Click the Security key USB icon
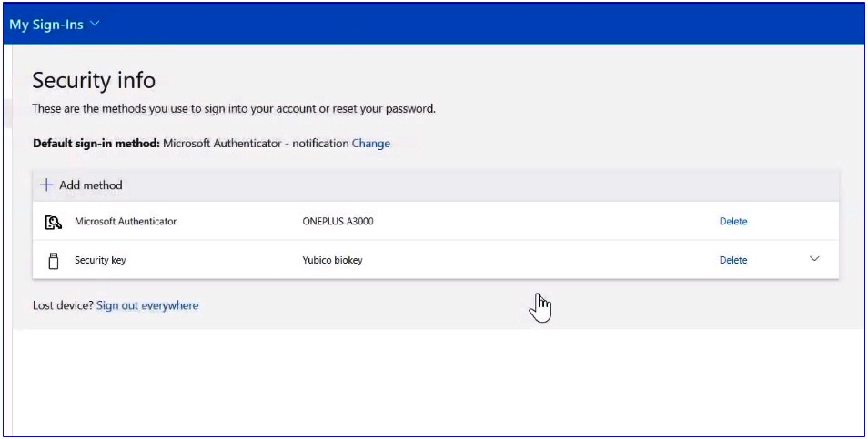This screenshot has height=439, width=868. click(53, 261)
